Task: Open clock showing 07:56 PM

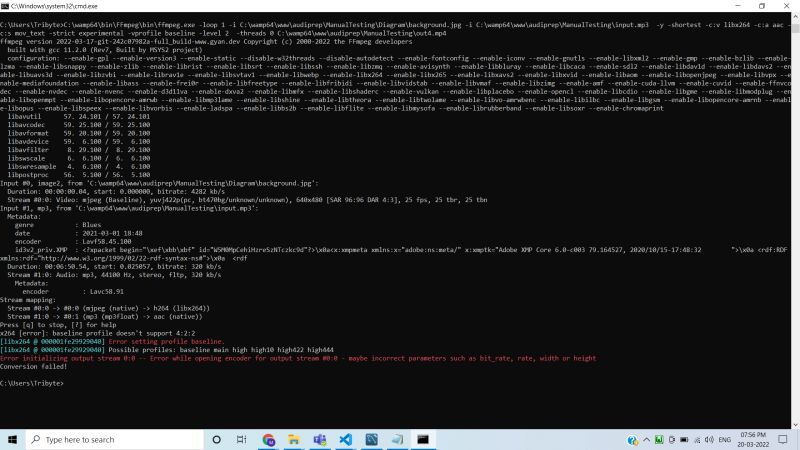Action: point(753,439)
